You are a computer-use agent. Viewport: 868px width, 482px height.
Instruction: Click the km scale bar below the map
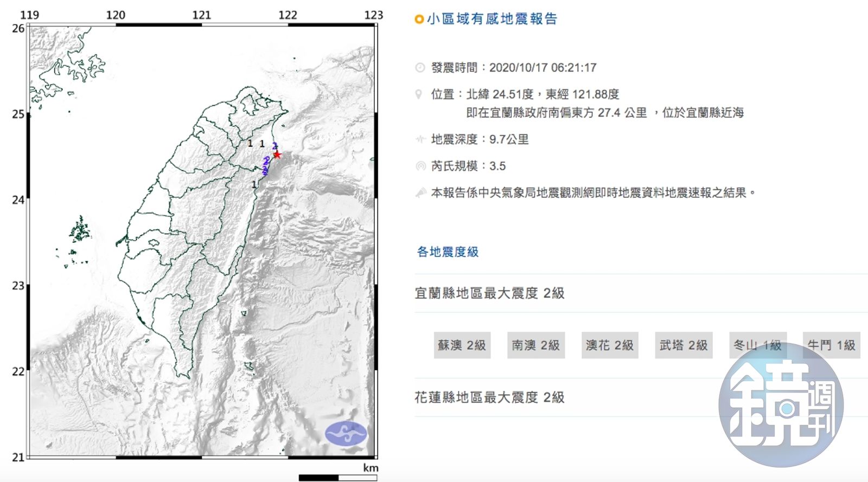[337, 477]
